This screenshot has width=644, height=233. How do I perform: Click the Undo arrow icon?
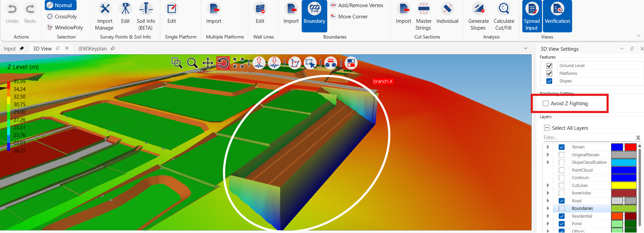click(x=12, y=9)
